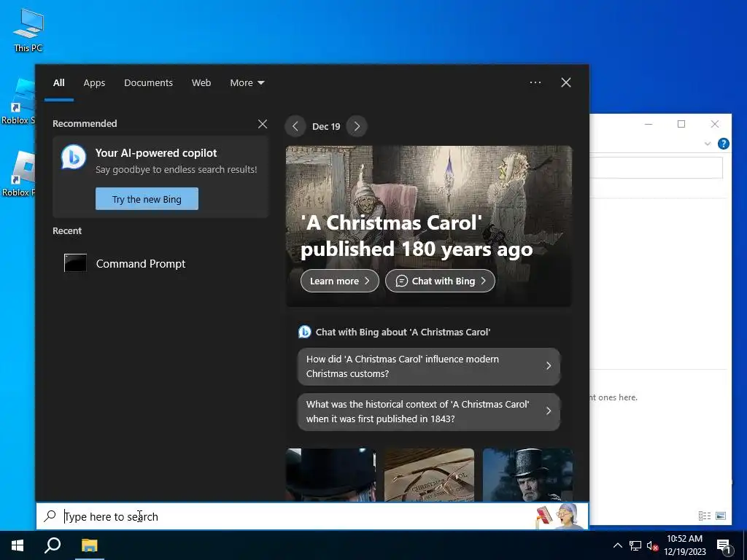Open the Scrooge portrait thumbnail
This screenshot has width=747, height=560.
click(x=527, y=475)
